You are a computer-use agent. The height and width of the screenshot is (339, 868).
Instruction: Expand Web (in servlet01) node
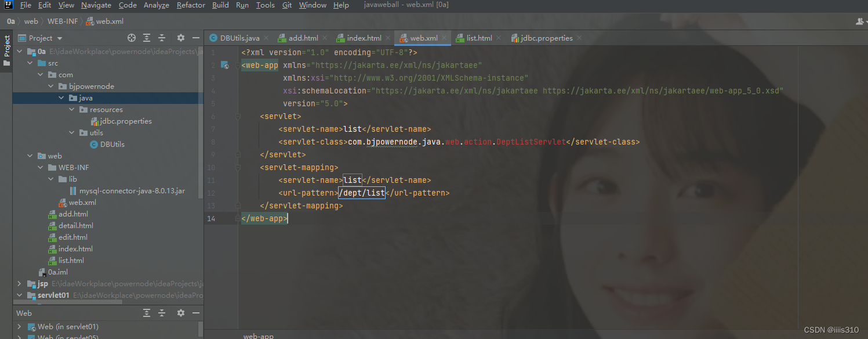[x=19, y=327]
